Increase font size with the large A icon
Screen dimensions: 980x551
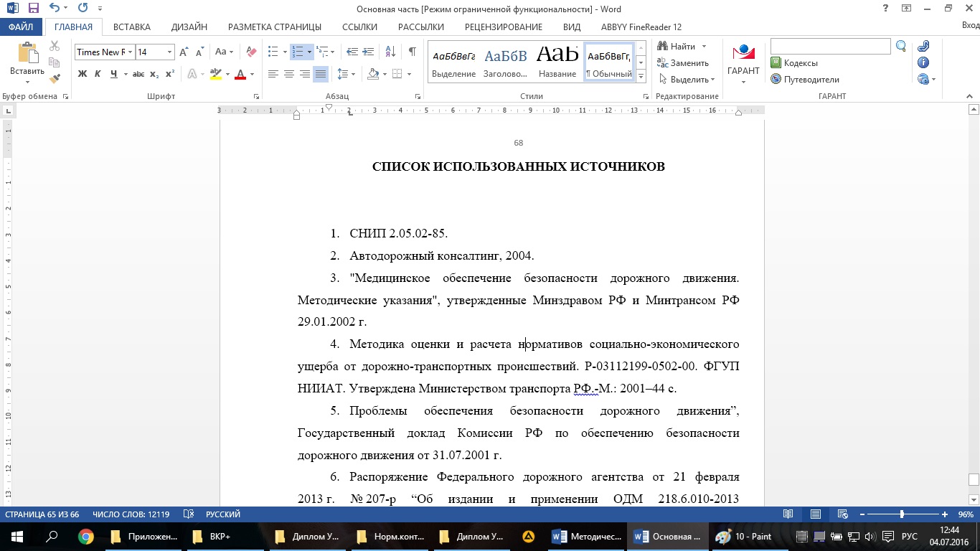pos(184,52)
